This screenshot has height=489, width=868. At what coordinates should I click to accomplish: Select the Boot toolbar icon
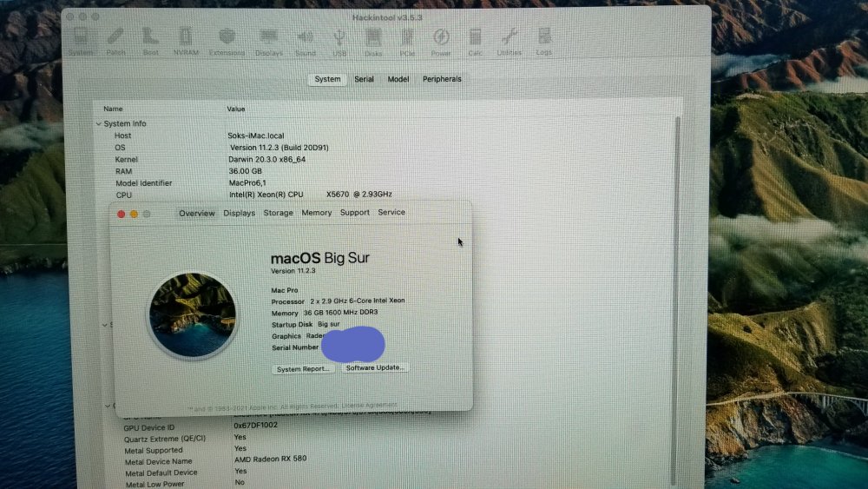150,42
